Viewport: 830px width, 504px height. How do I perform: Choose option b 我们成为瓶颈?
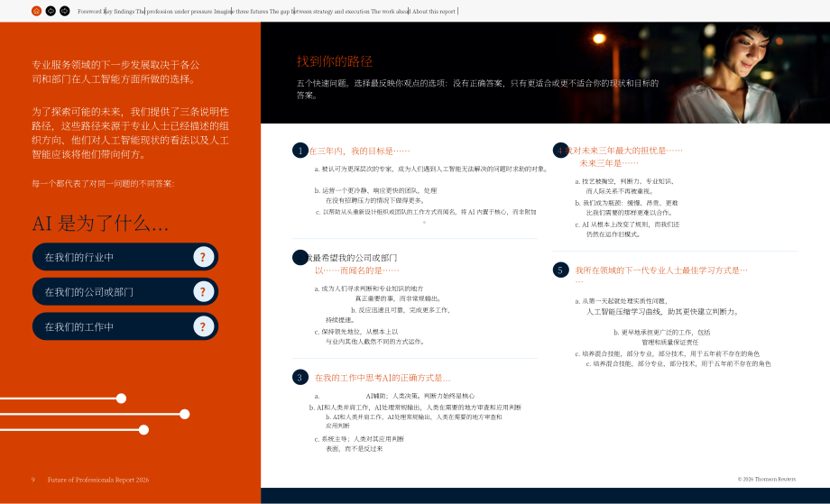626,208
